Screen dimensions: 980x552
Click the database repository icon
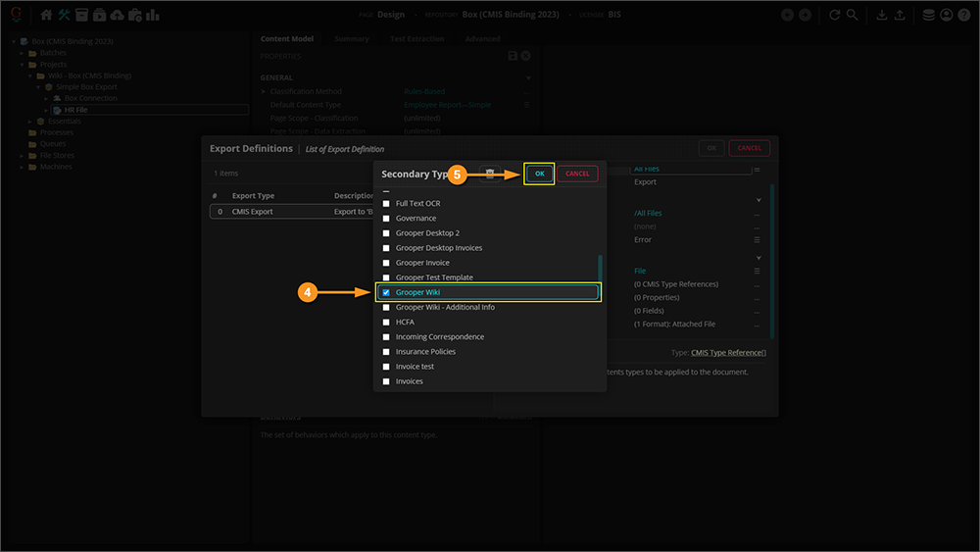[928, 15]
